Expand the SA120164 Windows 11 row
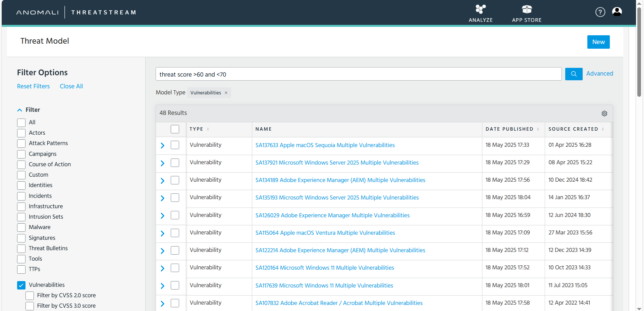 (162, 268)
